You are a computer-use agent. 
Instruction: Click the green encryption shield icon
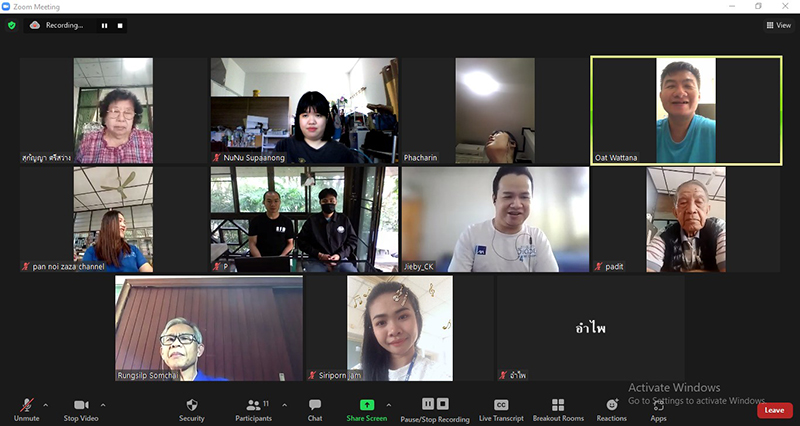12,25
